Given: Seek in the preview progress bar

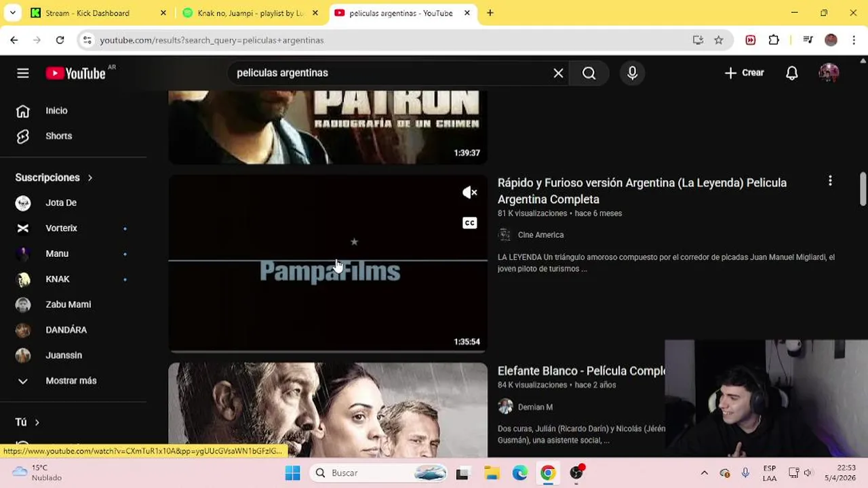Looking at the screenshot, I should pos(328,351).
